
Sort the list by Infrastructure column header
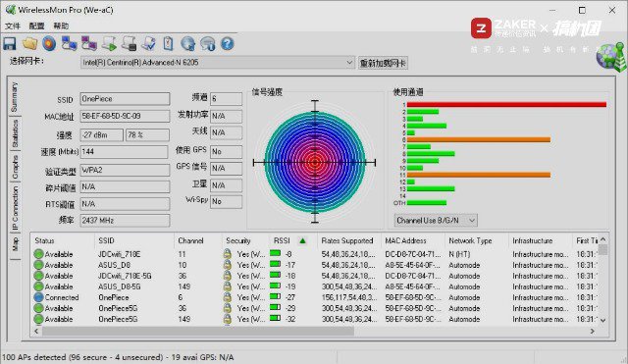click(x=541, y=240)
